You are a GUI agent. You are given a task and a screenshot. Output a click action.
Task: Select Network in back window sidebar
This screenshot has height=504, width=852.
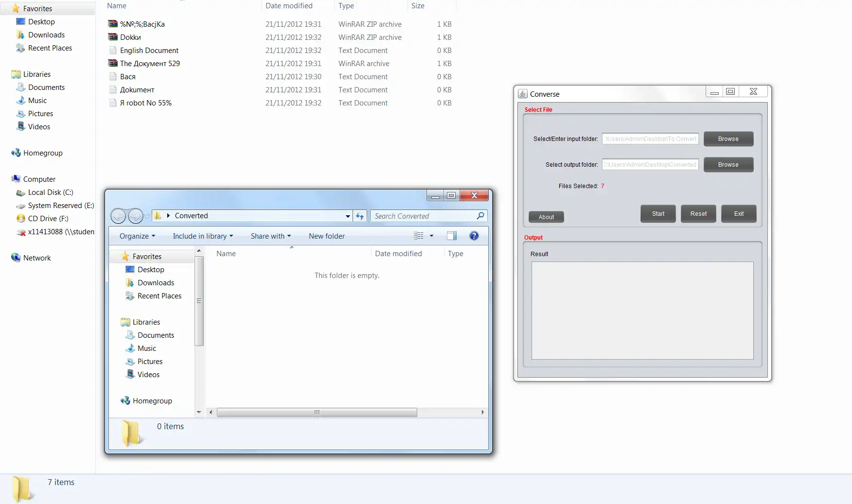(37, 258)
